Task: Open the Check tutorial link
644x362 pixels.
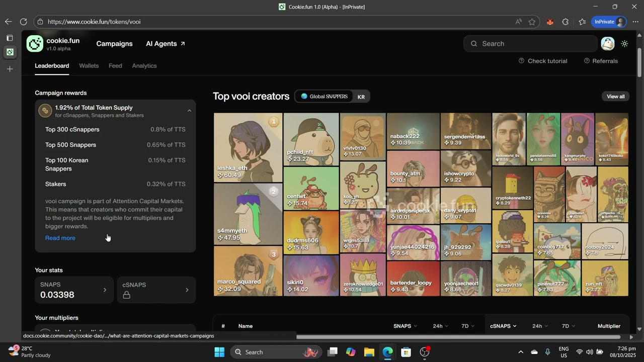Action: [x=543, y=61]
